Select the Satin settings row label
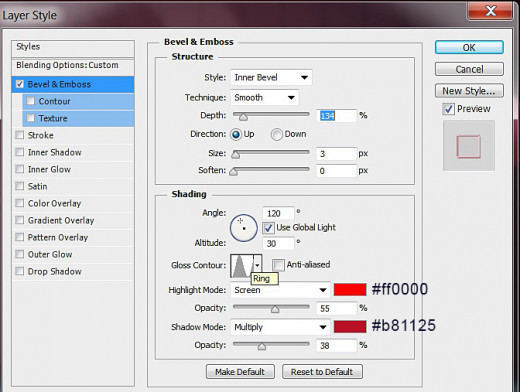 (x=37, y=186)
